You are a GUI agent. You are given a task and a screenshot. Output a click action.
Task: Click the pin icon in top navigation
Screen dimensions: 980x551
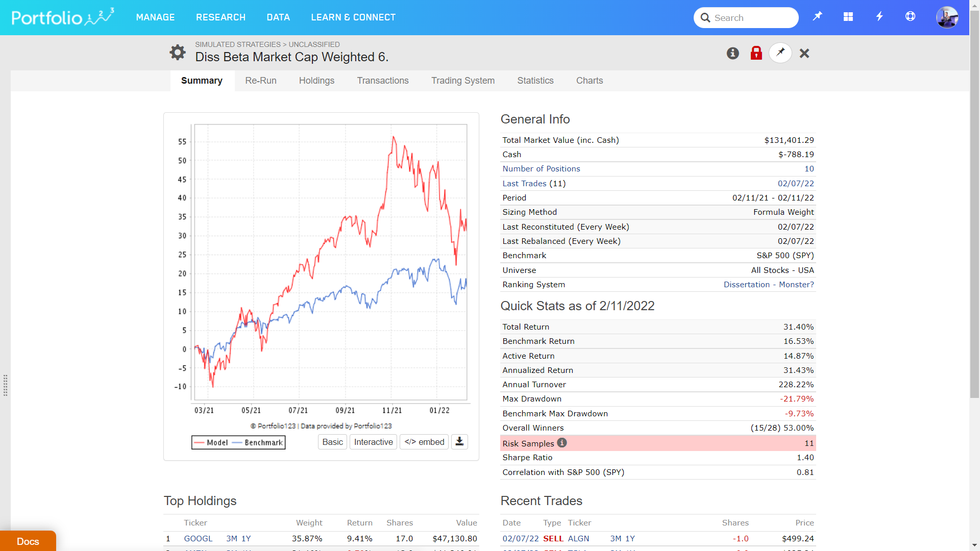(817, 16)
